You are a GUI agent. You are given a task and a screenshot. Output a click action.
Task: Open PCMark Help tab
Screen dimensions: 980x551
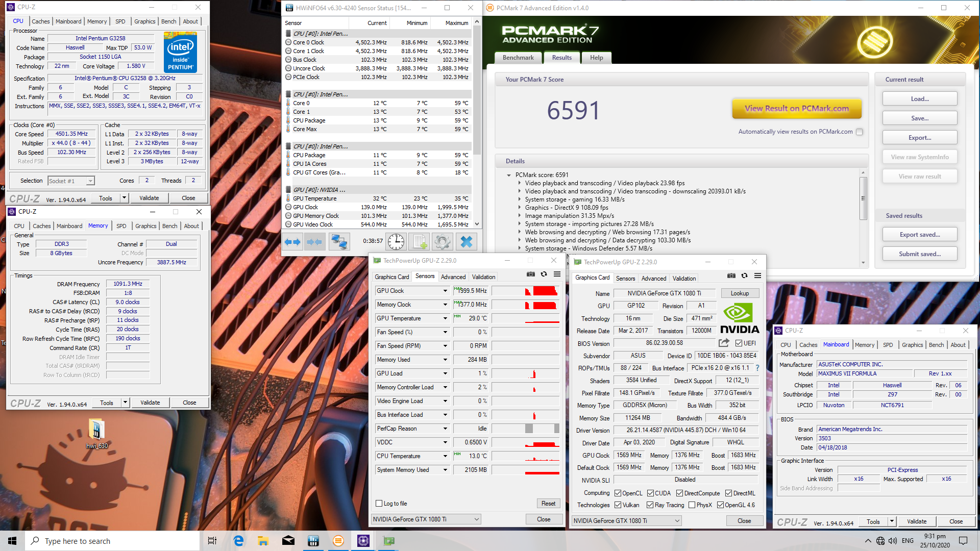pos(596,58)
